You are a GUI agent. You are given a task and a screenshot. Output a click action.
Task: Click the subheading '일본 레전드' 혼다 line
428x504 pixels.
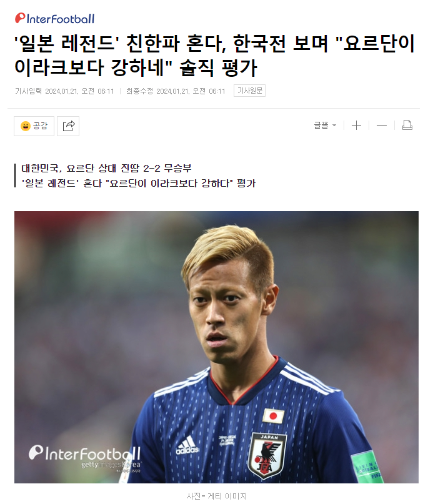point(139,183)
